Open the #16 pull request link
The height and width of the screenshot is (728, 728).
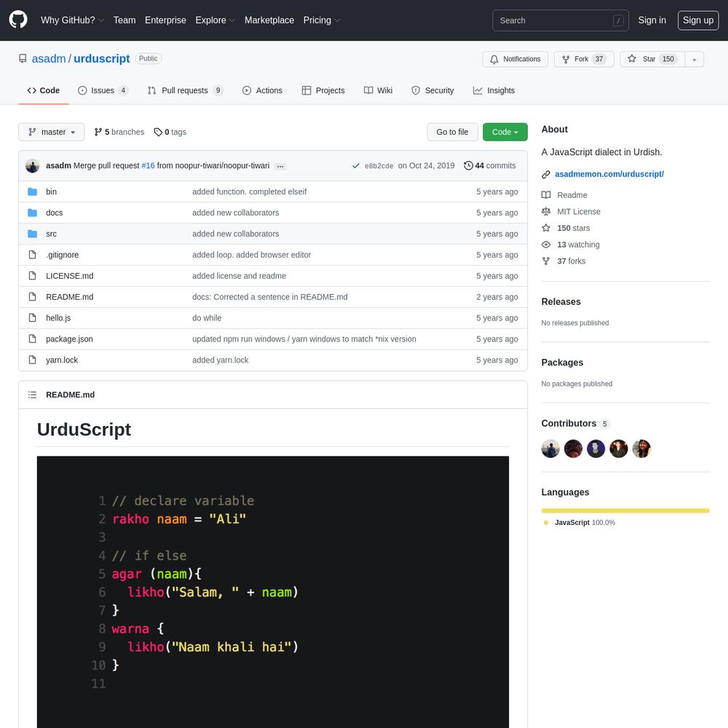148,166
